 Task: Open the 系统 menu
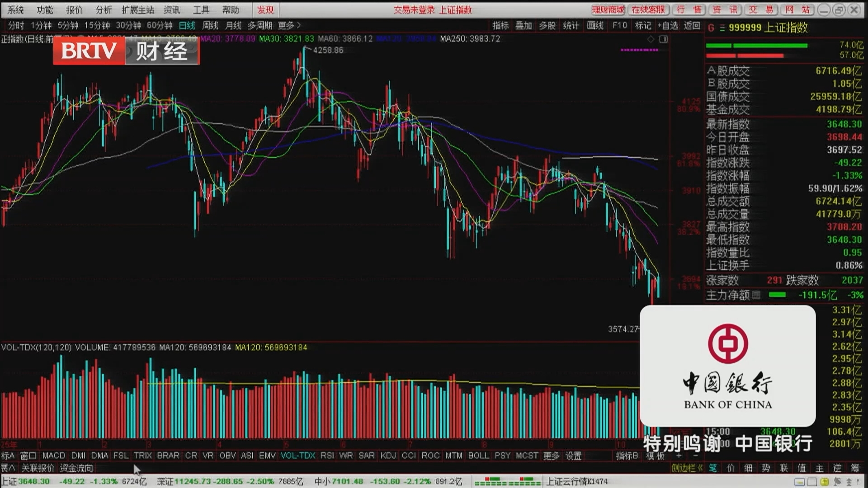[16, 10]
